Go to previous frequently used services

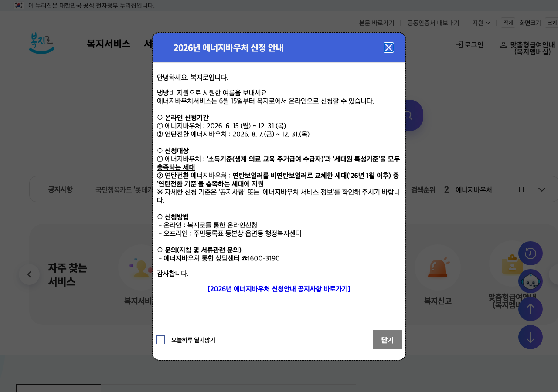pyautogui.click(x=29, y=274)
